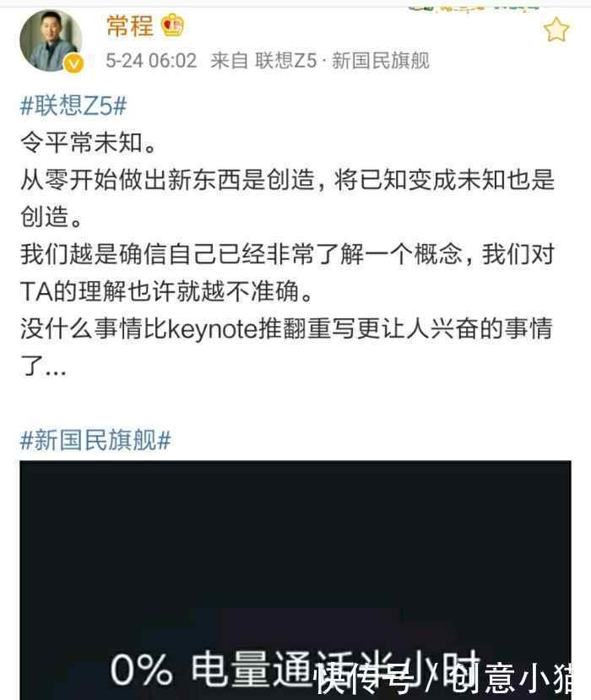
Task: Tap the 5-24 06:02 timestamp
Action: coord(151,61)
